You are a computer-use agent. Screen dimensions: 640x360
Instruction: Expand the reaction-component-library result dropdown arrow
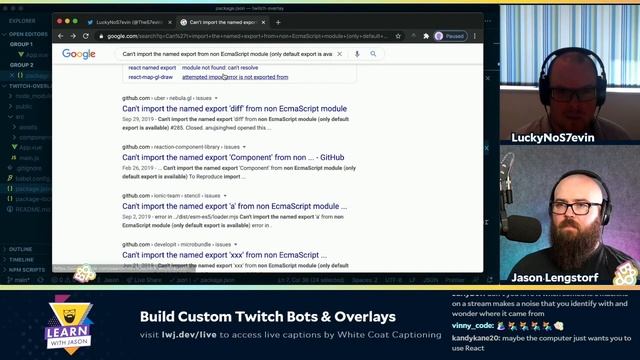pyautogui.click(x=244, y=147)
